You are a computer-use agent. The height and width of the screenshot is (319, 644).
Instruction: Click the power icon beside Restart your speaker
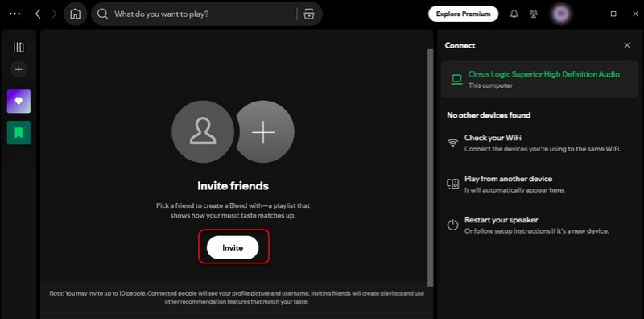coord(452,225)
